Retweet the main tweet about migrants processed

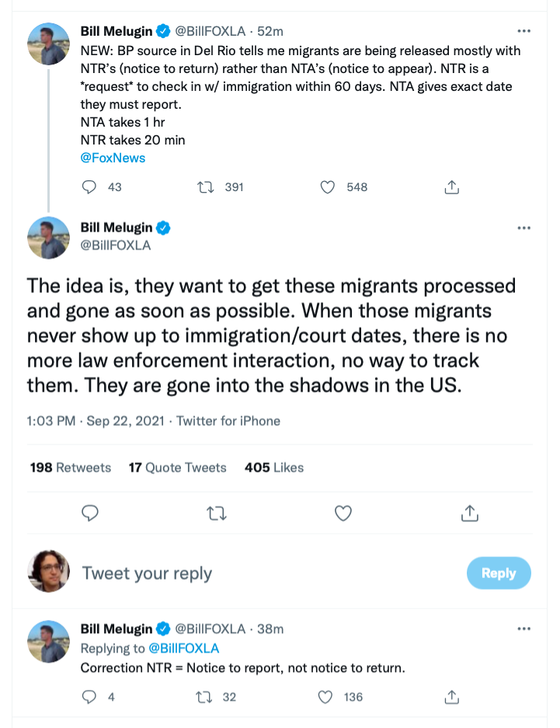tap(217, 513)
